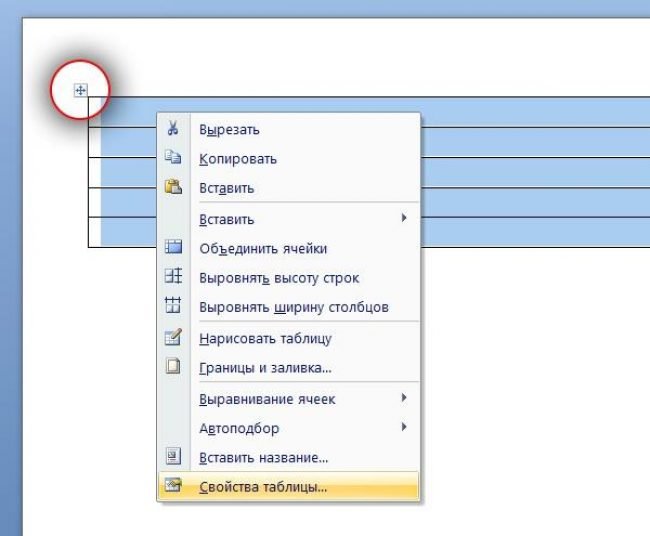Expand the Выравнивание ячеек submenu arrow

[x=404, y=398]
